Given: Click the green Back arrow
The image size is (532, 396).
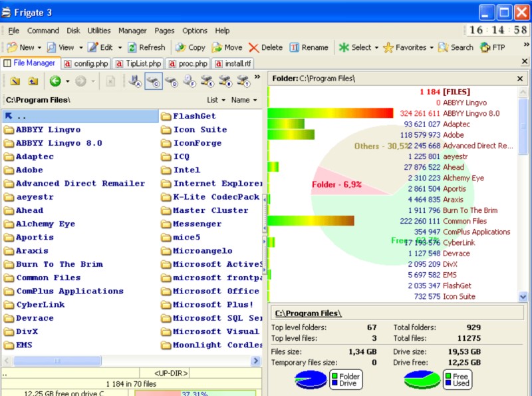Looking at the screenshot, I should [x=55, y=81].
